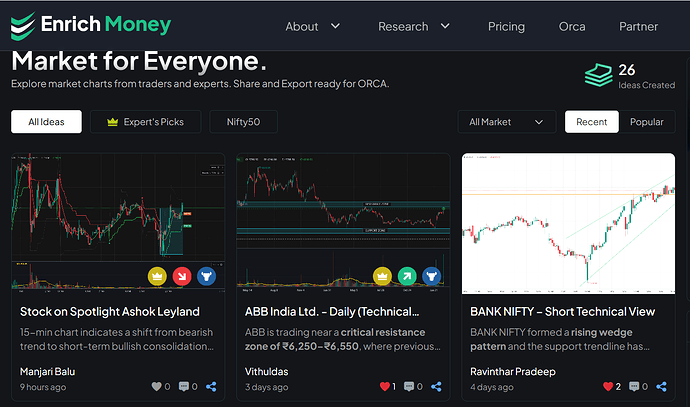Click the blue bull badge on ABB India chart

point(432,275)
